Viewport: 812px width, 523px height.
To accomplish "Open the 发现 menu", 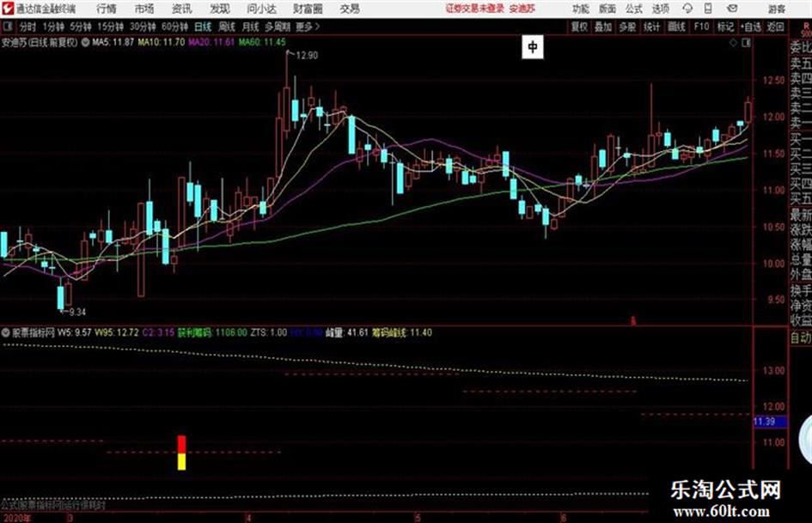I will 220,9.
